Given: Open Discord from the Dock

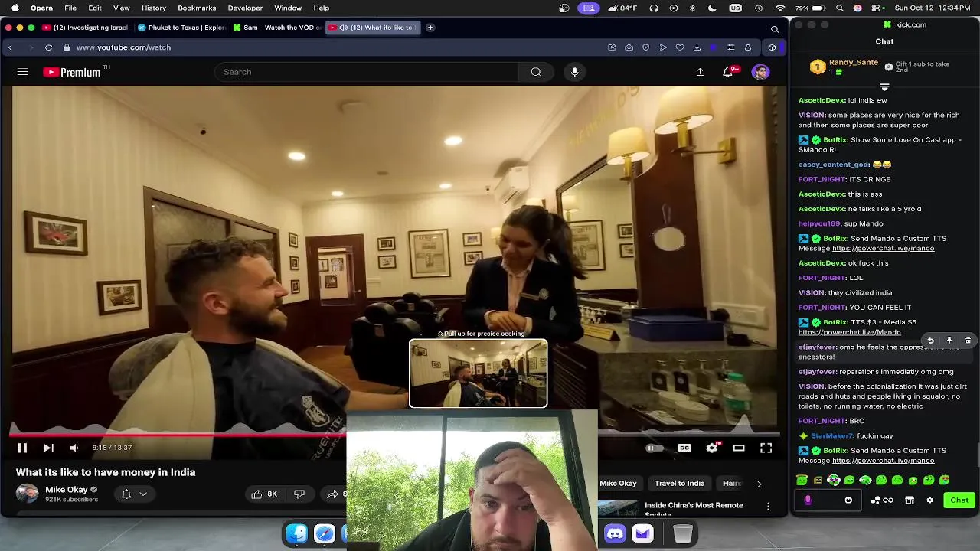Looking at the screenshot, I should [615, 533].
